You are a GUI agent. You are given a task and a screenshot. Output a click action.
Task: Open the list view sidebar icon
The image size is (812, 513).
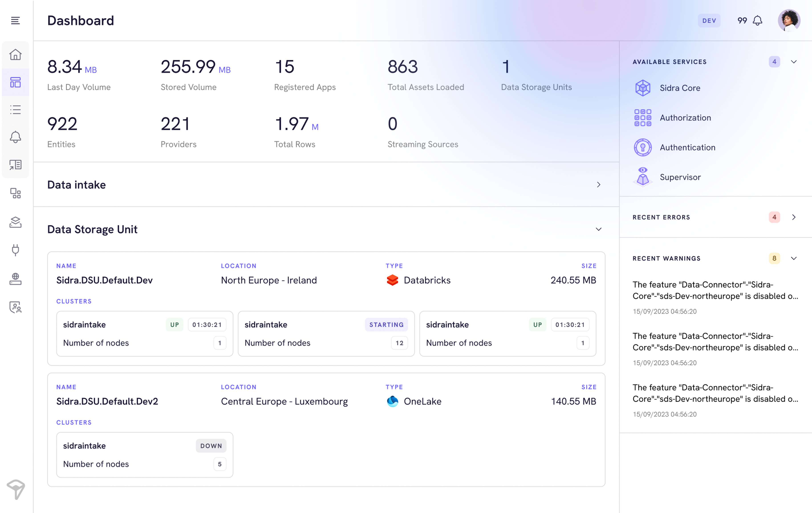pyautogui.click(x=16, y=110)
